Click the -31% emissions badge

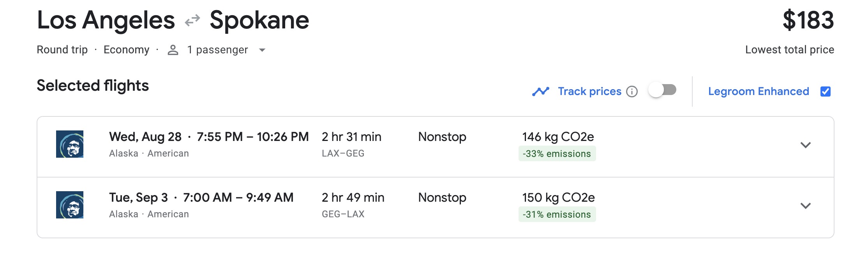(557, 215)
